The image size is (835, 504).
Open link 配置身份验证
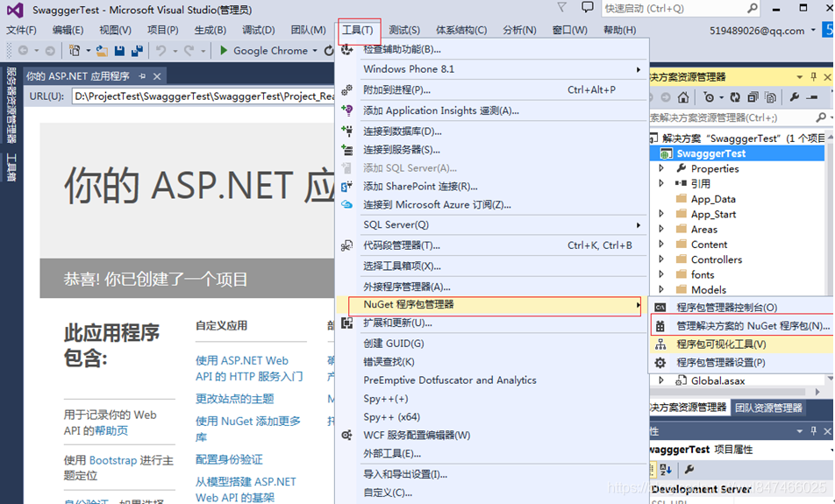point(229,459)
